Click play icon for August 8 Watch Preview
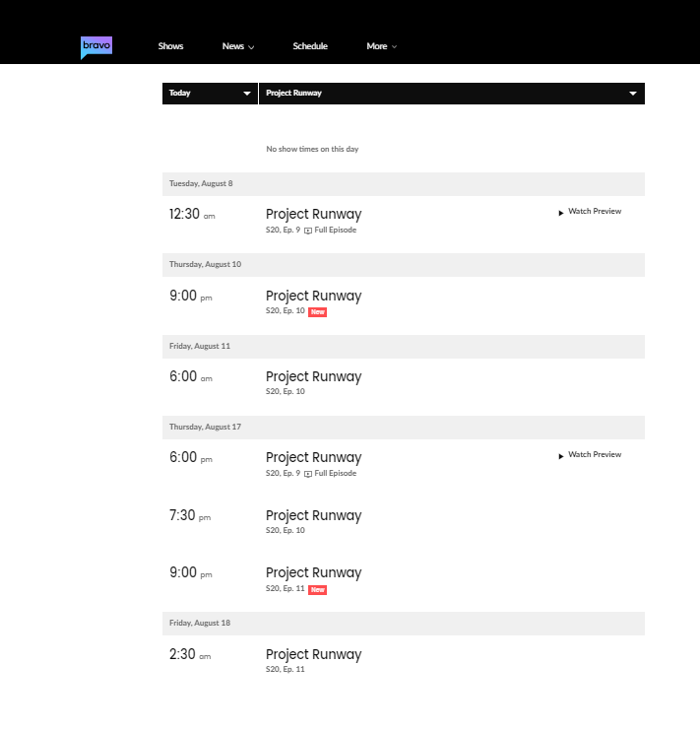The width and height of the screenshot is (700, 731). coord(561,213)
